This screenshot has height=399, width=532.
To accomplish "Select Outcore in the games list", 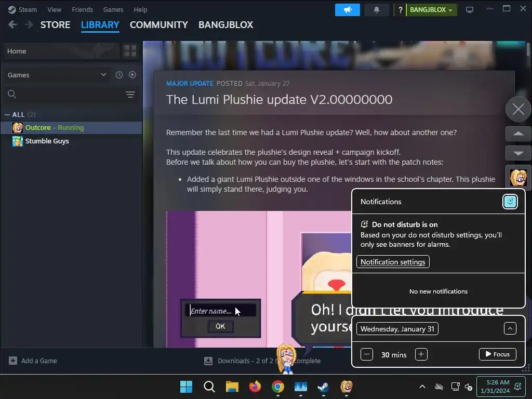I will (x=71, y=128).
